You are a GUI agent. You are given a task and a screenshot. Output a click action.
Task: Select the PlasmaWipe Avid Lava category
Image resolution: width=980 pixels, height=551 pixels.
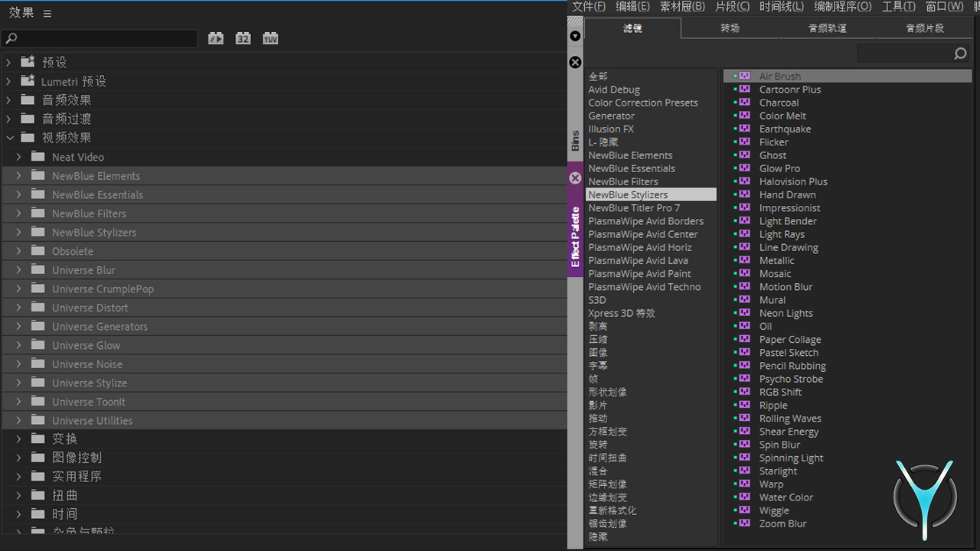click(638, 260)
